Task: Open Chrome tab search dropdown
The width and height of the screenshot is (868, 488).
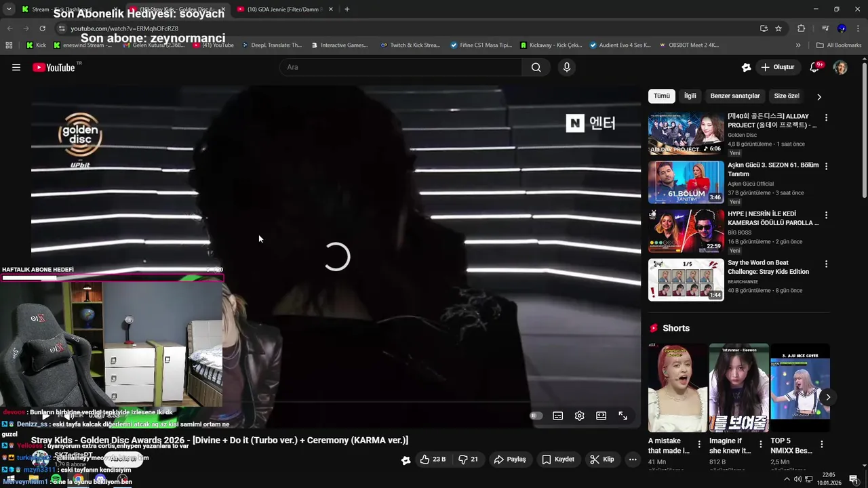Action: click(9, 9)
